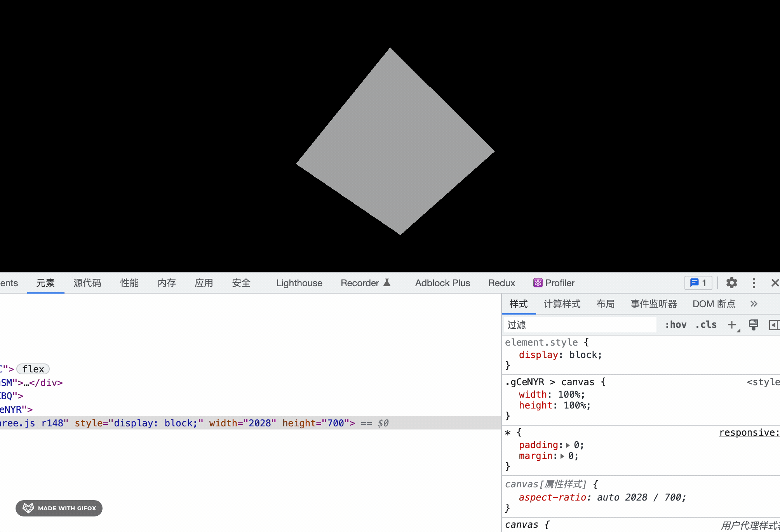The width and height of the screenshot is (780, 532).
Task: Click the dock side panel icon
Action: 775,325
